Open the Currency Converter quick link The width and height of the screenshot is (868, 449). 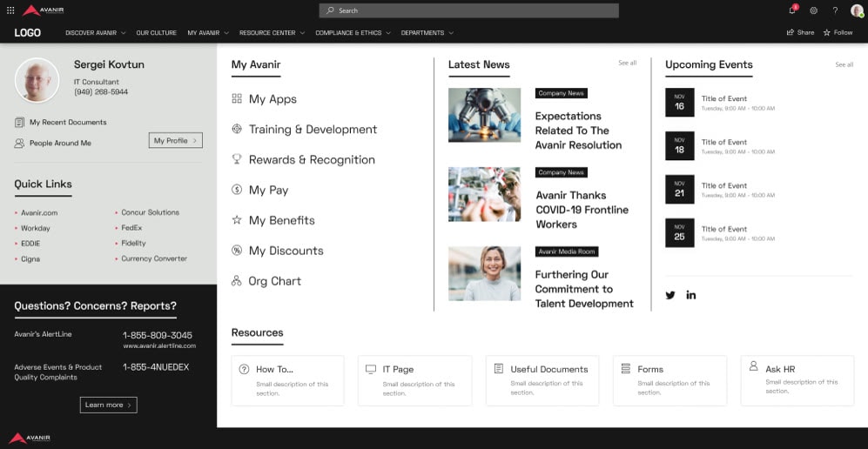click(154, 258)
